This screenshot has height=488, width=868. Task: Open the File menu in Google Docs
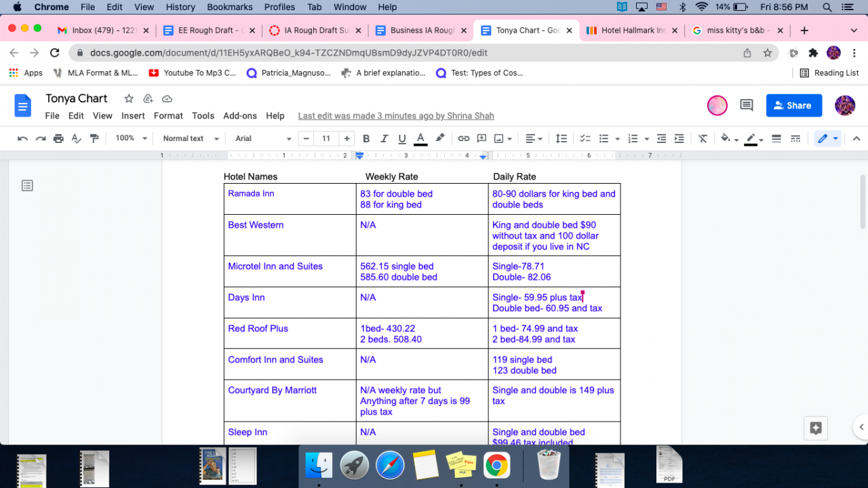pyautogui.click(x=52, y=116)
